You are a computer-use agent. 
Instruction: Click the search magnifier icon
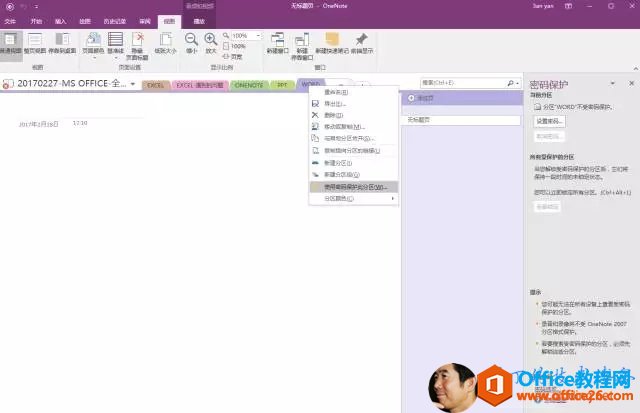(x=510, y=83)
